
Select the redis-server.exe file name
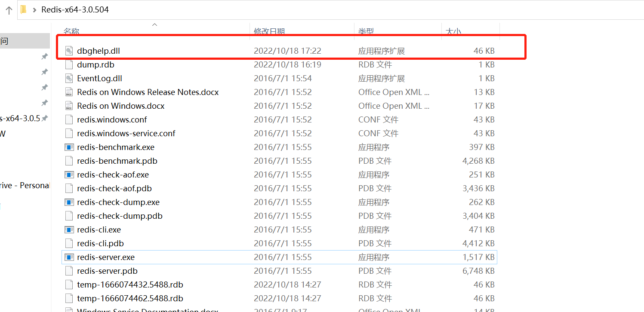(106, 257)
